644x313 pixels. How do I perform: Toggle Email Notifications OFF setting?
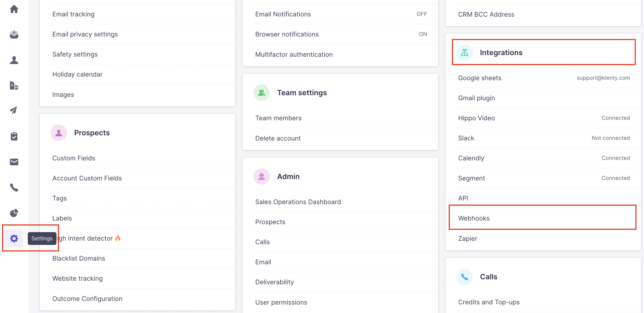[422, 14]
